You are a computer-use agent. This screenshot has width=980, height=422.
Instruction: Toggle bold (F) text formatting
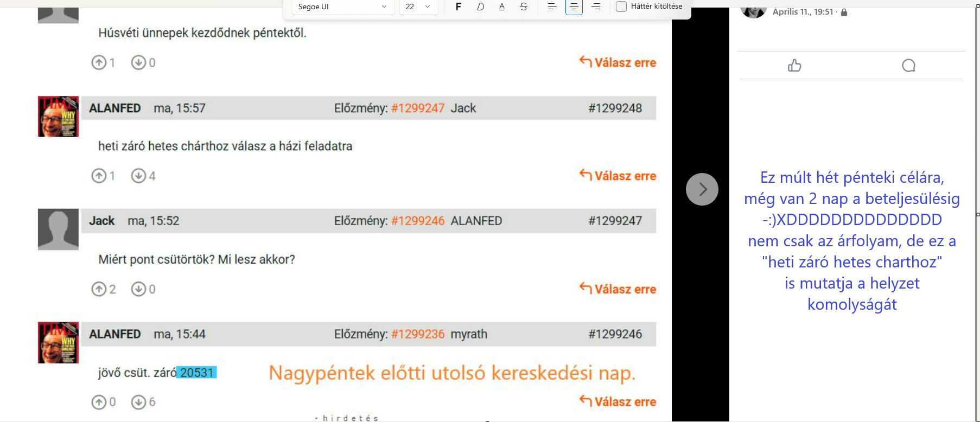pyautogui.click(x=459, y=7)
